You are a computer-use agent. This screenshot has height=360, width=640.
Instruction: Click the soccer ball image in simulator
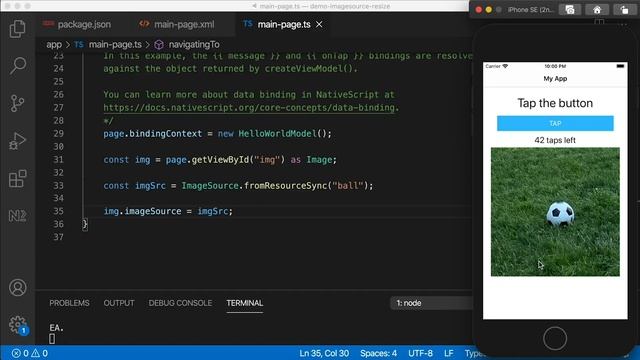tap(555, 212)
